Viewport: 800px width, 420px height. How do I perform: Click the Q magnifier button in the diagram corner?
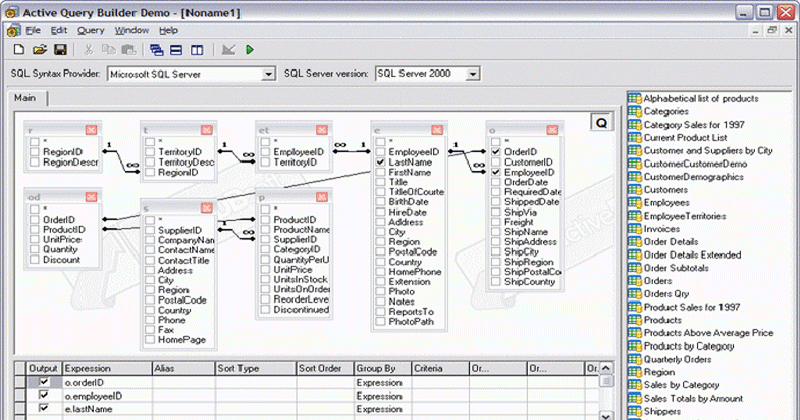click(601, 122)
